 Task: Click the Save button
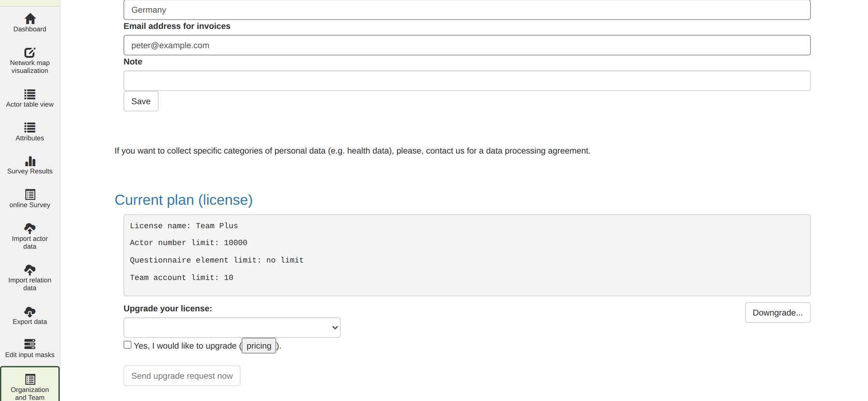coord(141,101)
